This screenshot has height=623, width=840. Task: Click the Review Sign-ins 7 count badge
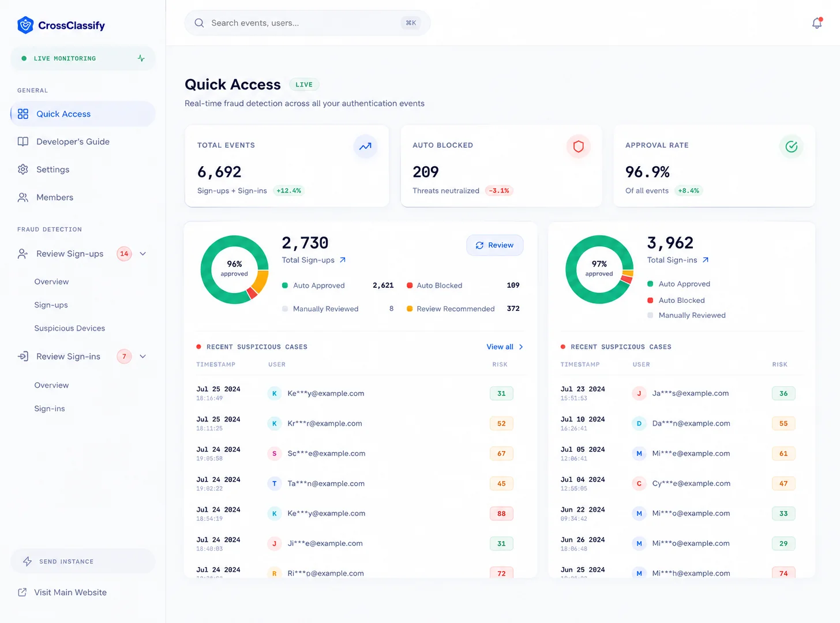[124, 356]
